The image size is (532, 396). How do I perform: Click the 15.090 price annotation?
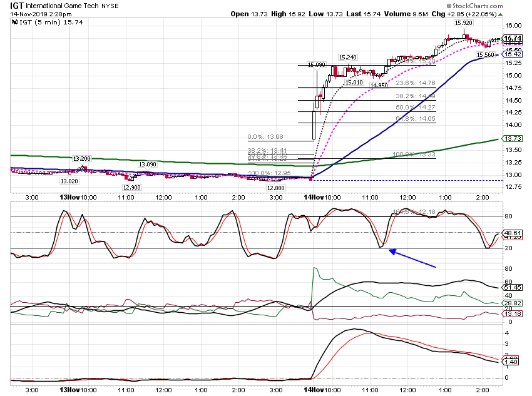pyautogui.click(x=316, y=65)
